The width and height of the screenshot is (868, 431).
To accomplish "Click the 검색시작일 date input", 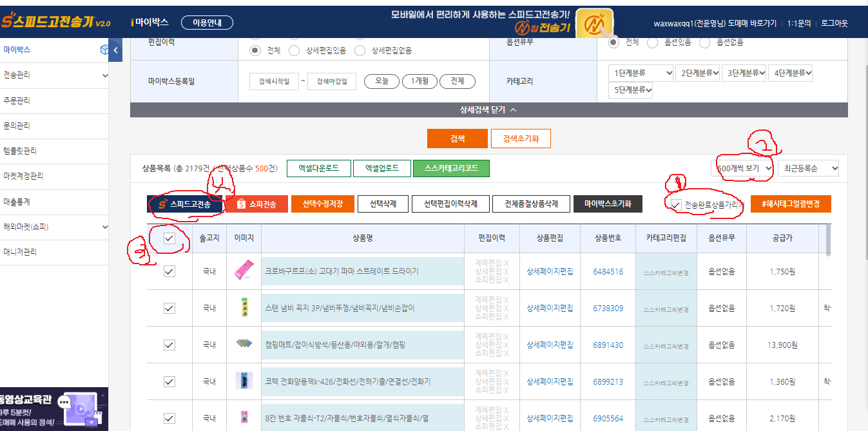I will point(274,82).
